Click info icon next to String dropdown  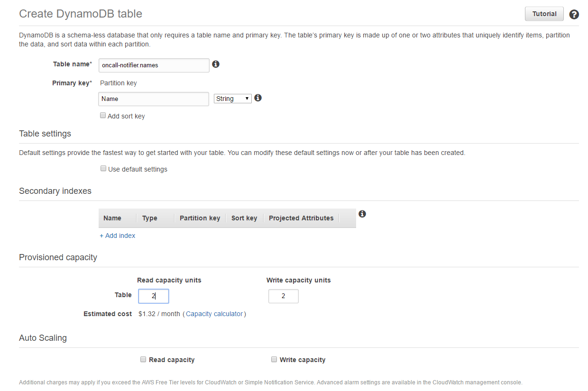click(258, 98)
